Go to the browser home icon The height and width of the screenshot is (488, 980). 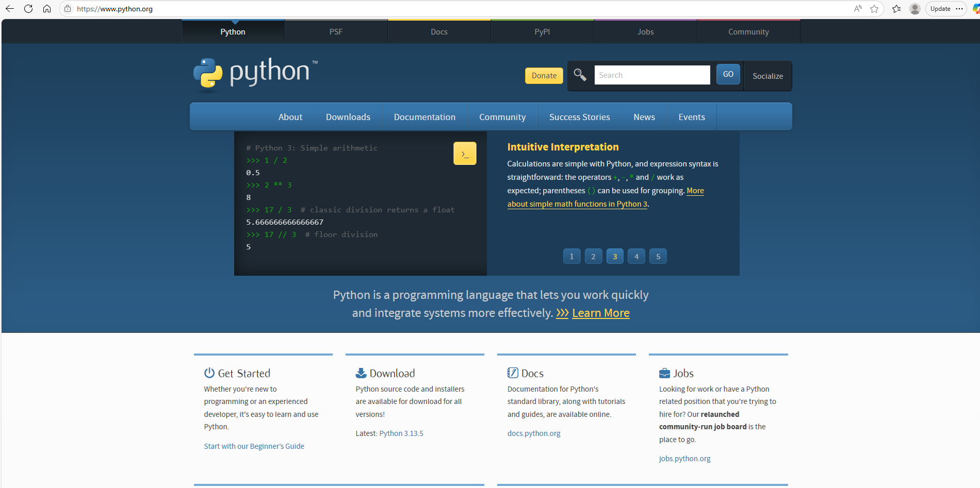point(47,9)
